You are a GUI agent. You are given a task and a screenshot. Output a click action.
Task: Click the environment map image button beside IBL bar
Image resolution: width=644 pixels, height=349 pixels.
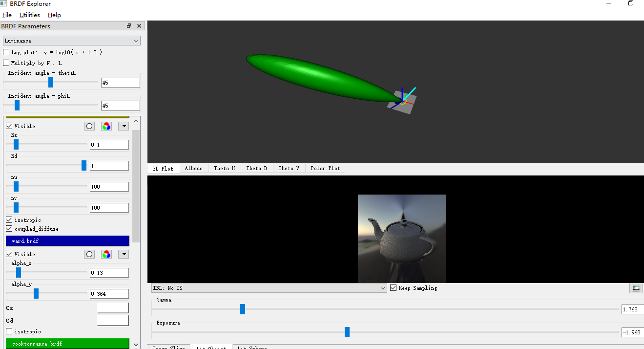635,288
